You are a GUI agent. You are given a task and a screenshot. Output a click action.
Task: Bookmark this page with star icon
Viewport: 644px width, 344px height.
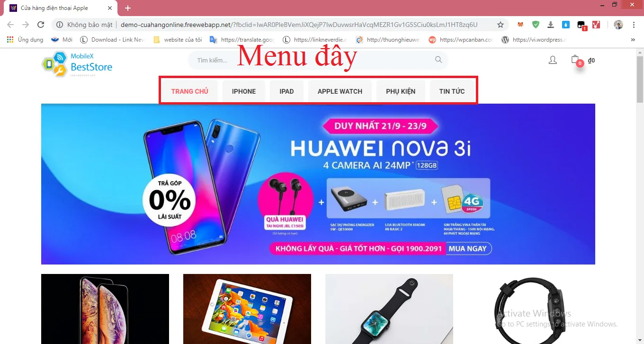(x=501, y=25)
